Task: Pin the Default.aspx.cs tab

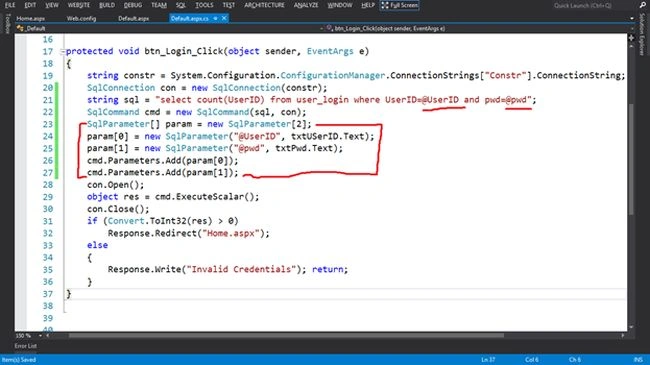Action: click(x=215, y=18)
